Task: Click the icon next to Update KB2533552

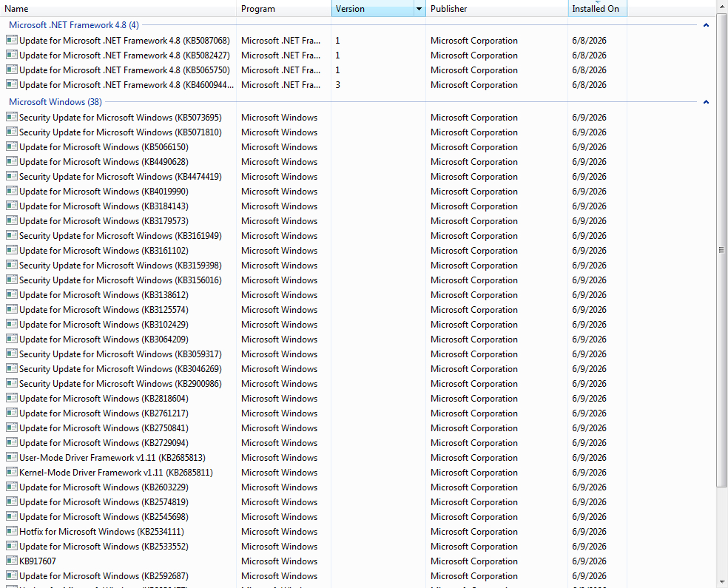Action: [12, 547]
